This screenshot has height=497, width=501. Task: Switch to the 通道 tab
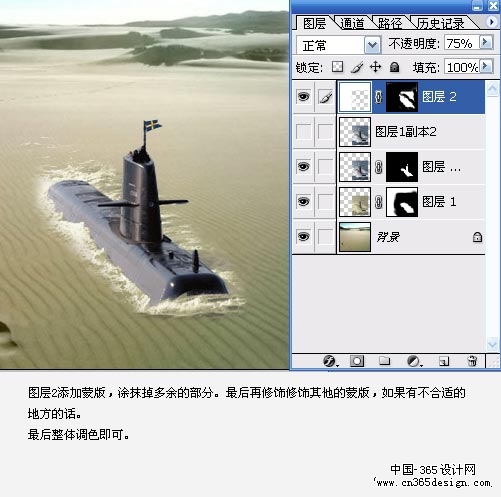point(352,23)
